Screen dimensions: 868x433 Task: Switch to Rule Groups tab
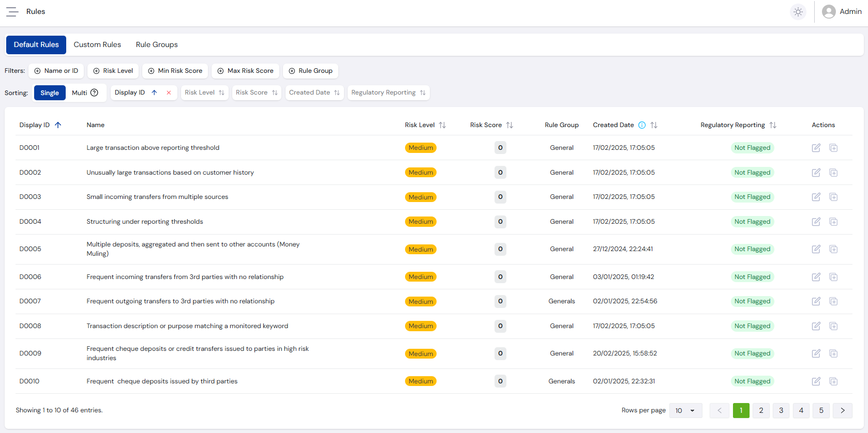pyautogui.click(x=157, y=45)
